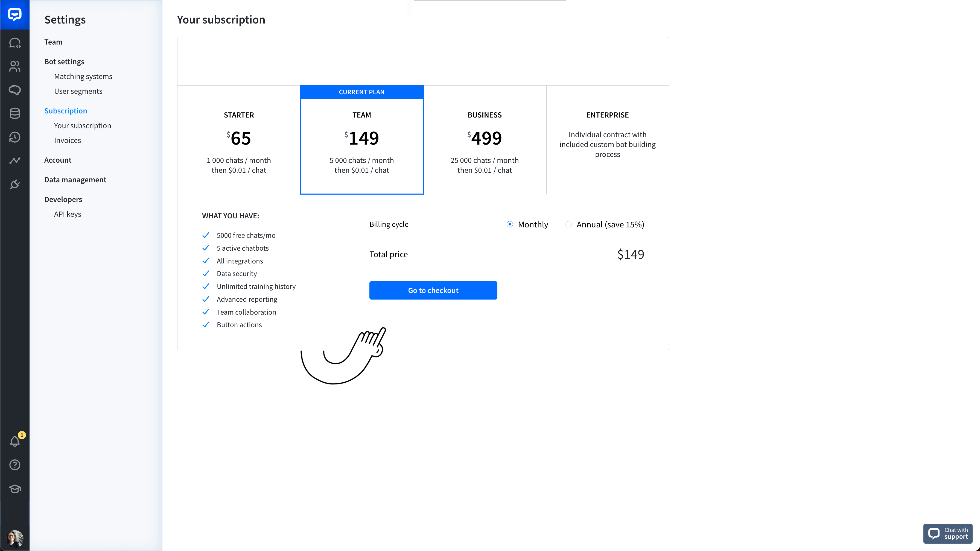This screenshot has width=980, height=551.
Task: Select the Enterprise plan card
Action: [607, 140]
